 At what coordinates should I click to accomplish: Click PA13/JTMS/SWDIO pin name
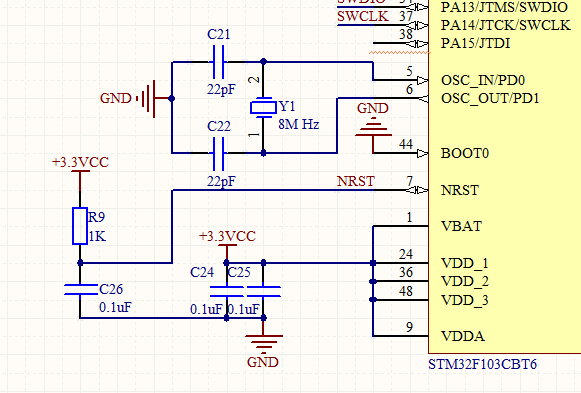504,7
